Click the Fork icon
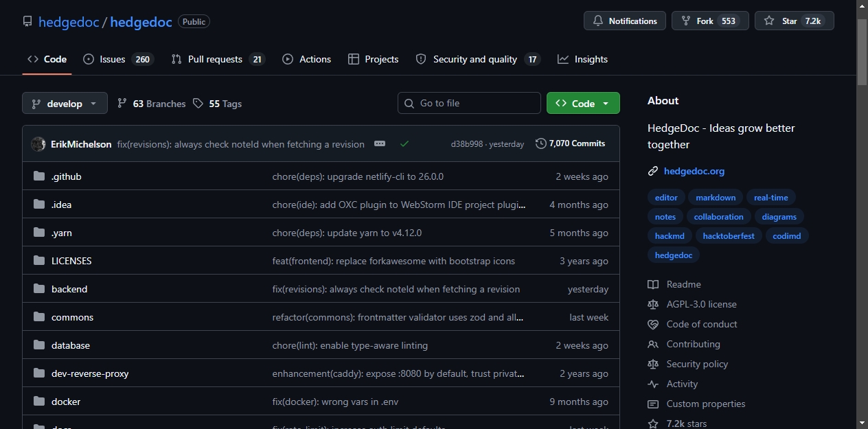Screen dimensions: 868x429 click(686, 21)
